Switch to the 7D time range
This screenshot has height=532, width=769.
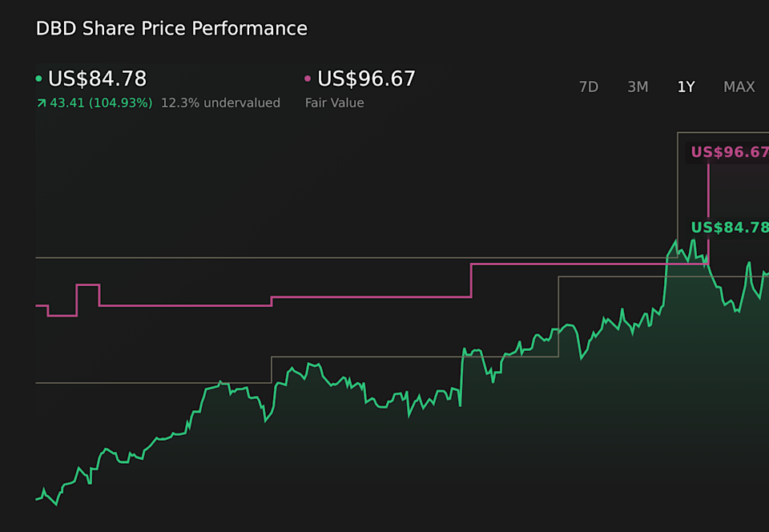tap(589, 87)
